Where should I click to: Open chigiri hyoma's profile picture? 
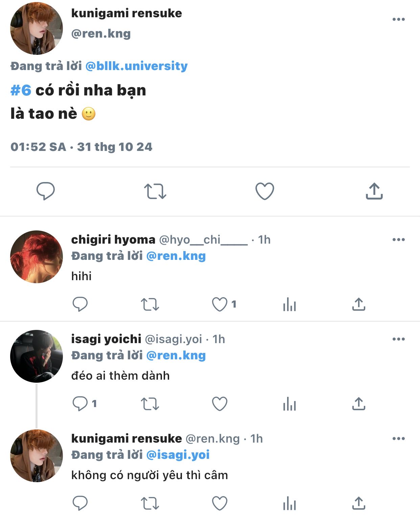point(37,257)
